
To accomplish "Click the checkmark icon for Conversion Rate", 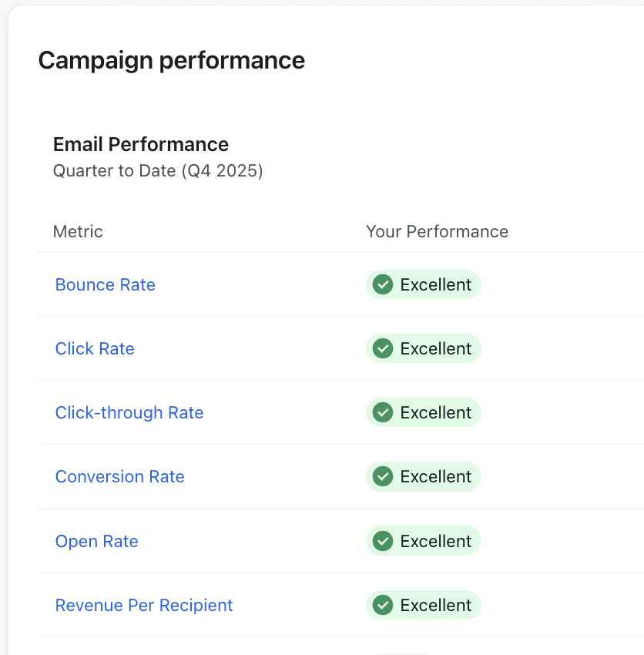I will (x=383, y=477).
